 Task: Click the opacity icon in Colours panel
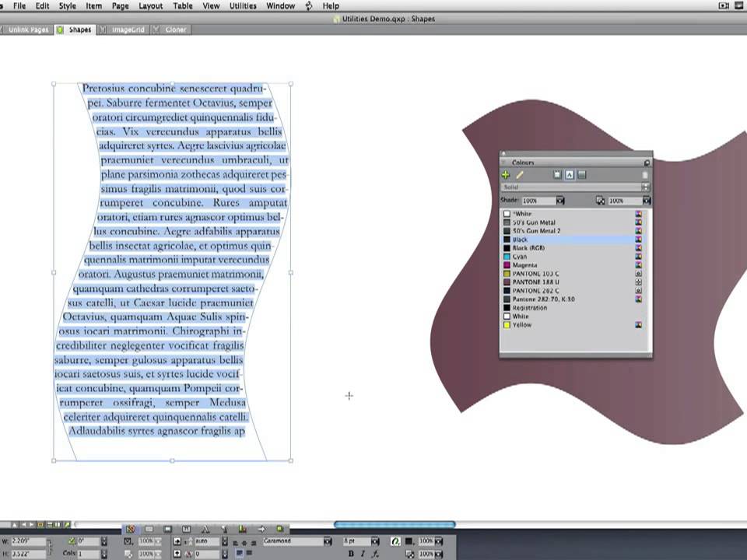click(x=600, y=201)
